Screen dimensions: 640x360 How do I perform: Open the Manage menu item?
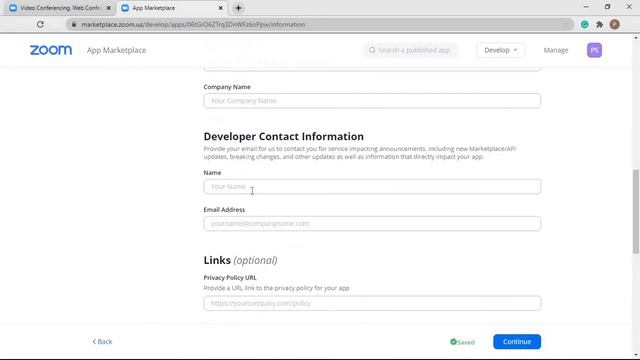[x=556, y=50]
